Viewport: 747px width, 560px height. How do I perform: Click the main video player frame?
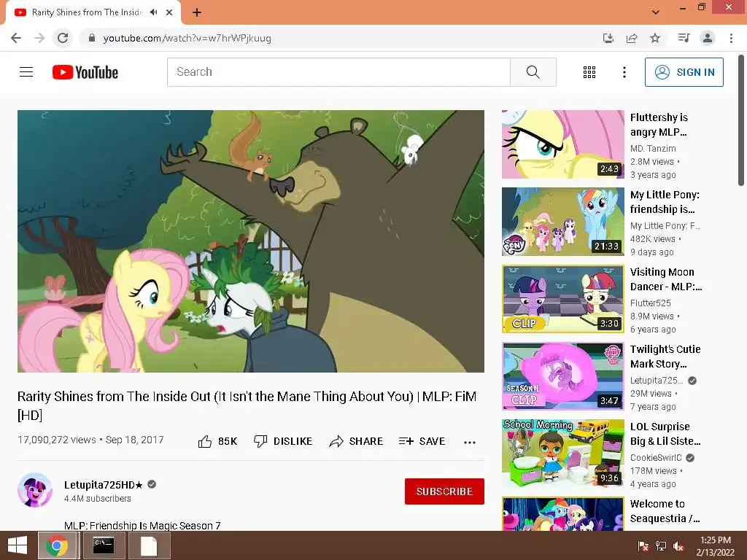251,241
